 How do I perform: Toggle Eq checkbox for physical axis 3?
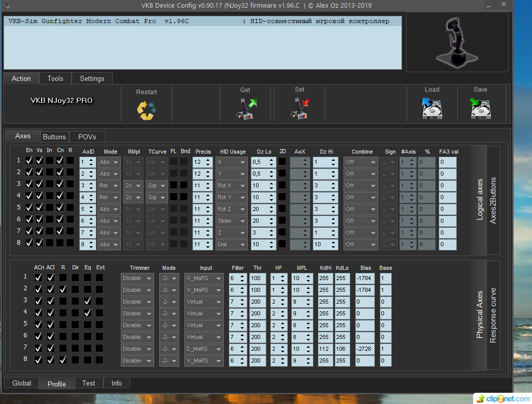[x=88, y=301]
